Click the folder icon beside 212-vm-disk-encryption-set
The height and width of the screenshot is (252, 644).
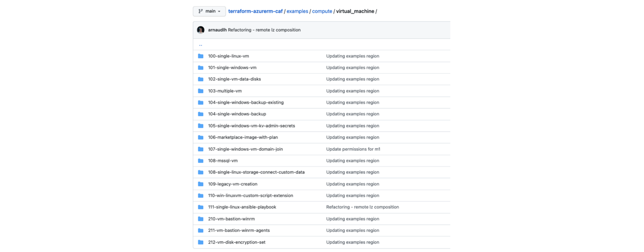(x=200, y=242)
